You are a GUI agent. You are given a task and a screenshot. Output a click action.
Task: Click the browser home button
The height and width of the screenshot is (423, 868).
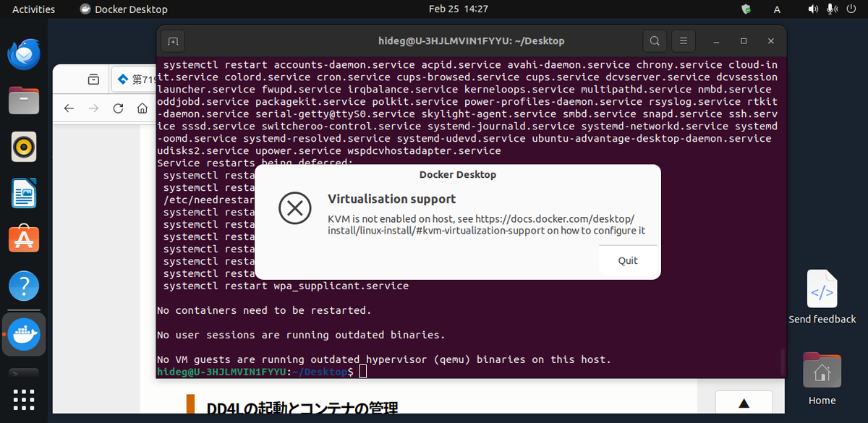click(142, 108)
